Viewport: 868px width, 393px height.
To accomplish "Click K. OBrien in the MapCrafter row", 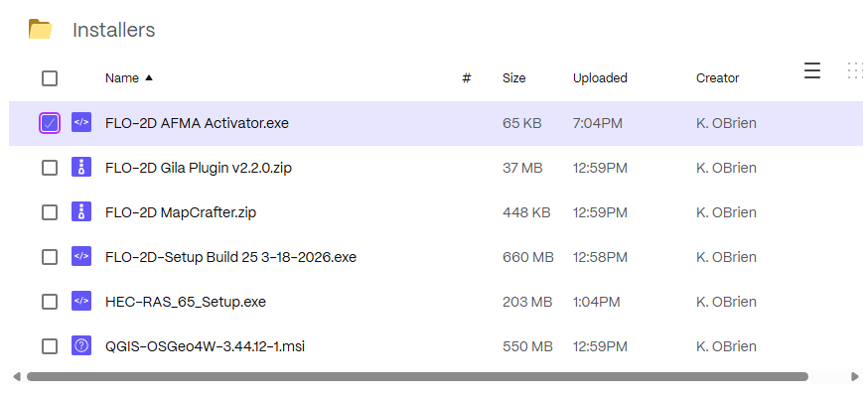I will [x=726, y=212].
